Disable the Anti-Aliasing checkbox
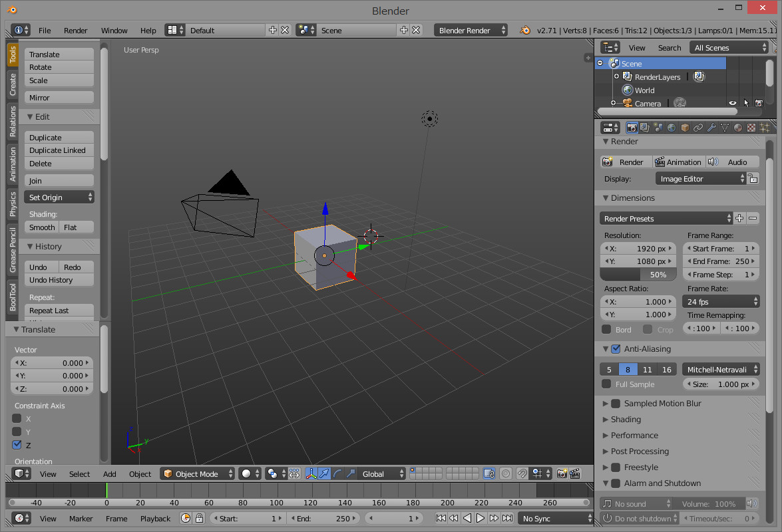 [616, 348]
